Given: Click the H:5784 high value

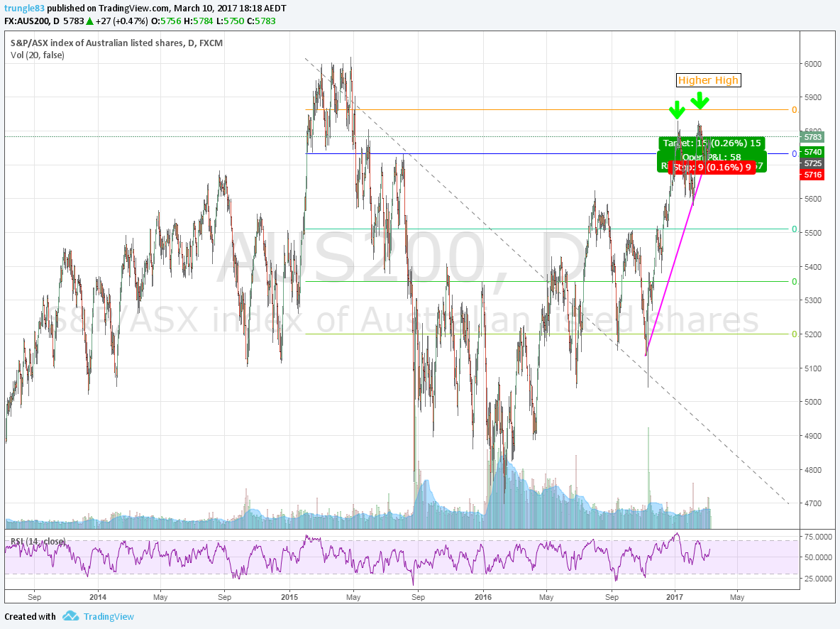Looking at the screenshot, I should pyautogui.click(x=199, y=21).
